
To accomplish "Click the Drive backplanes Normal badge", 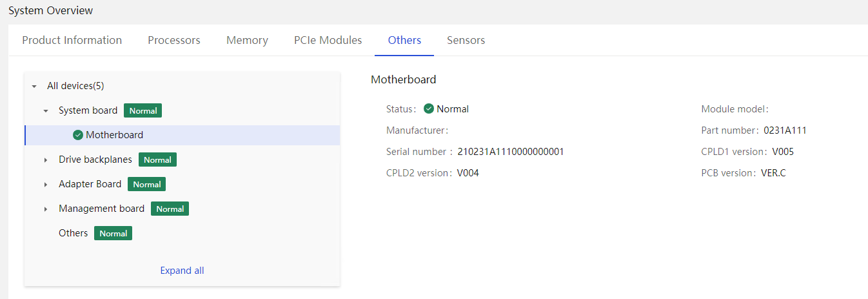I will click(x=157, y=160).
